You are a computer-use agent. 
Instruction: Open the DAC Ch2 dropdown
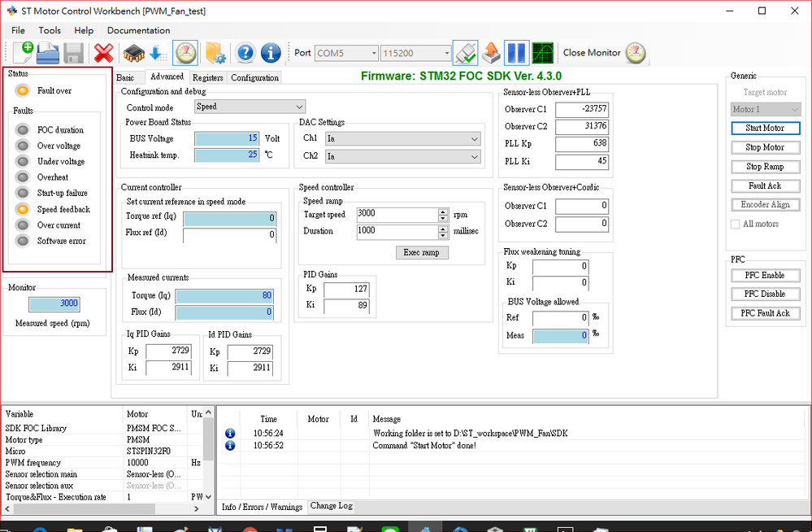403,157
